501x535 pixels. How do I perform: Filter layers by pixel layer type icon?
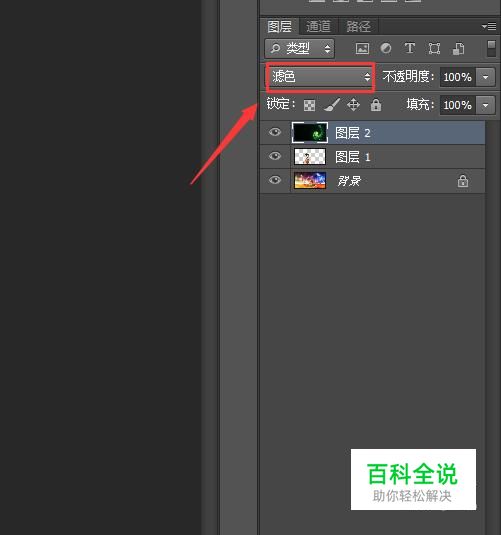(362, 48)
